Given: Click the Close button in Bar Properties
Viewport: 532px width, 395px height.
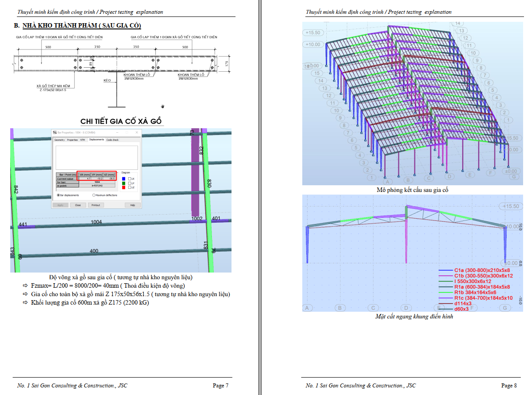Looking at the screenshot, I should pos(77,205).
